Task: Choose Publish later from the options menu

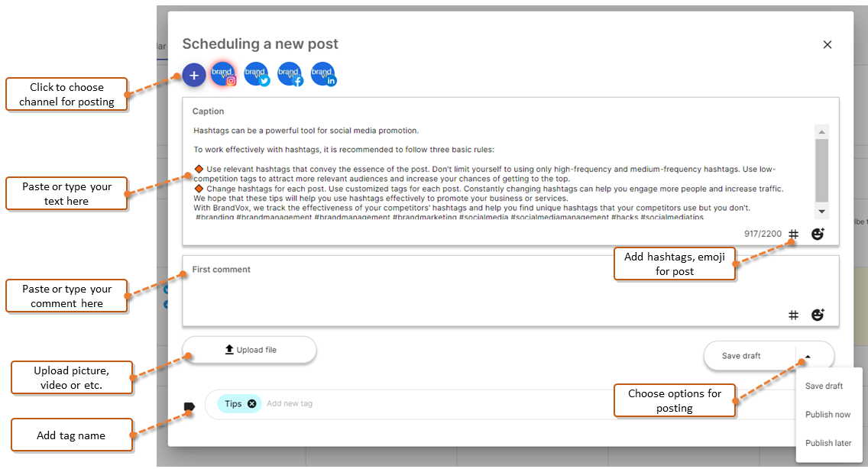Action: tap(828, 443)
